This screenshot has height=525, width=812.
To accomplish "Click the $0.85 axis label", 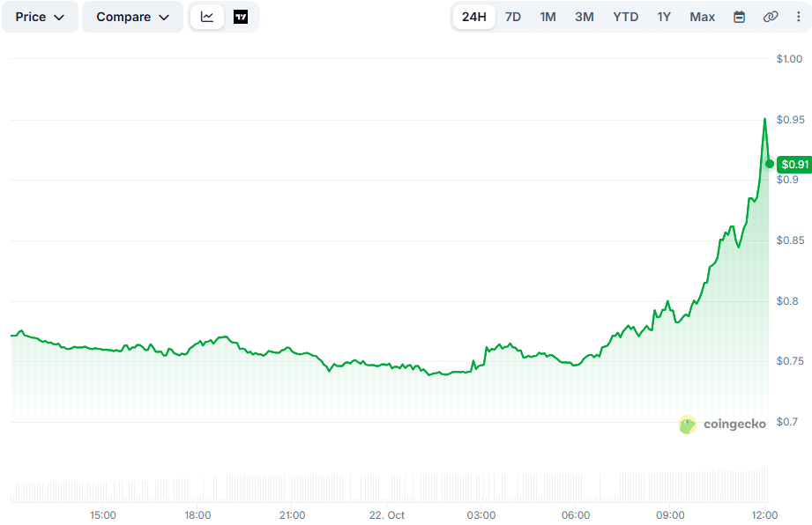I will coord(790,240).
